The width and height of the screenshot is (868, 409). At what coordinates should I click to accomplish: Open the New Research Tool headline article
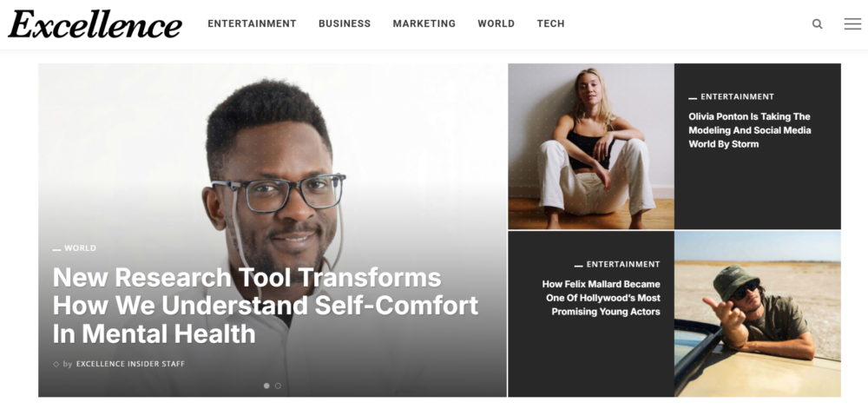[265, 306]
